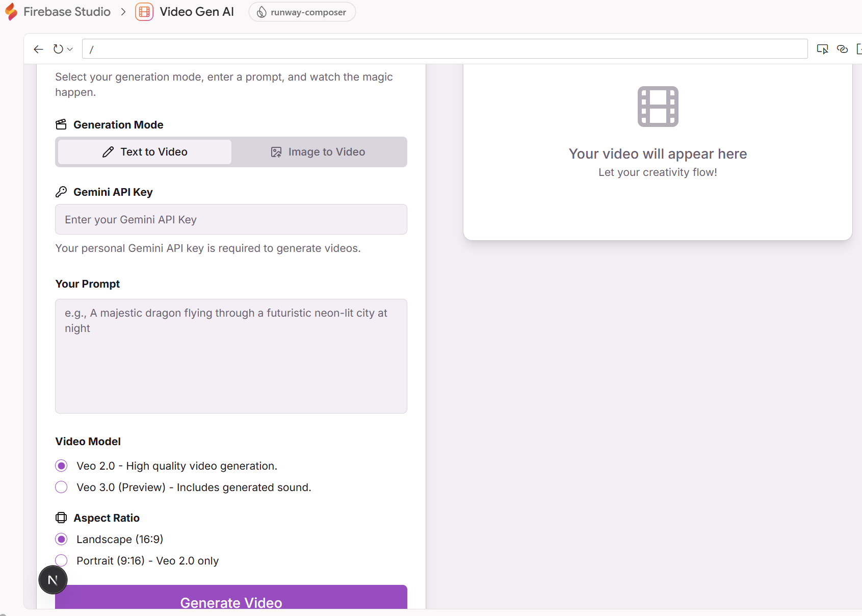Image resolution: width=862 pixels, height=616 pixels.
Task: Click the runway-composer dropdown pill
Action: 302,12
